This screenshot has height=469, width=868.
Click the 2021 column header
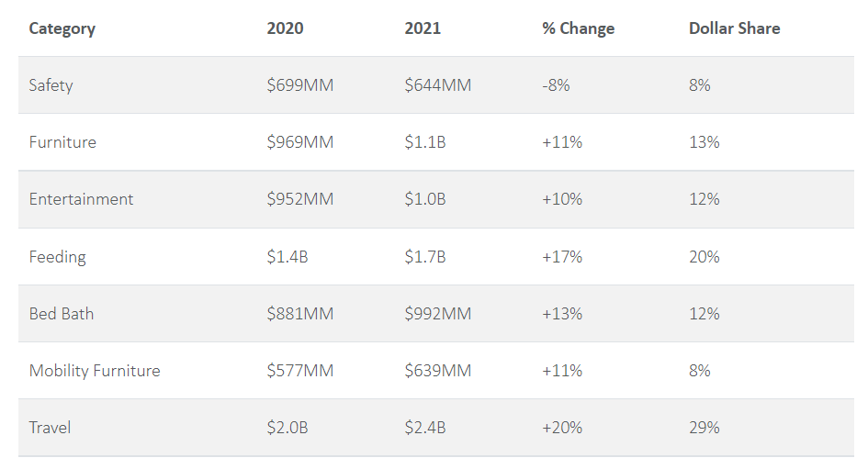pyautogui.click(x=423, y=28)
